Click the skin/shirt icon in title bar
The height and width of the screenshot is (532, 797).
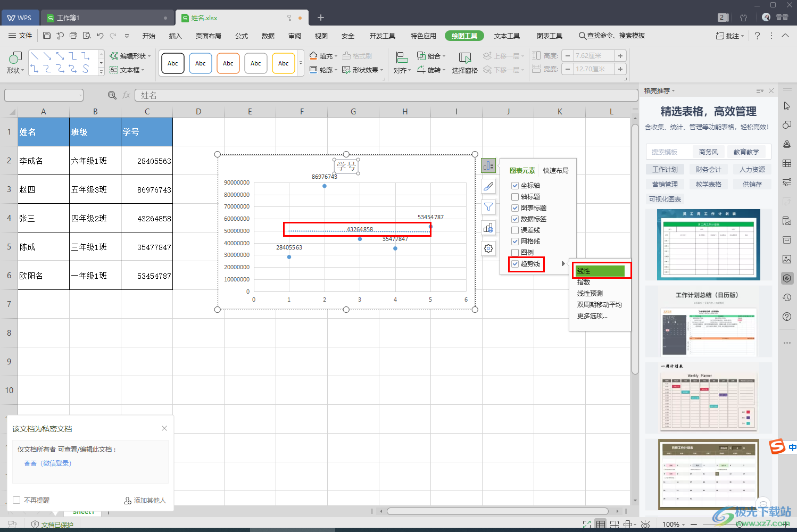click(x=744, y=18)
